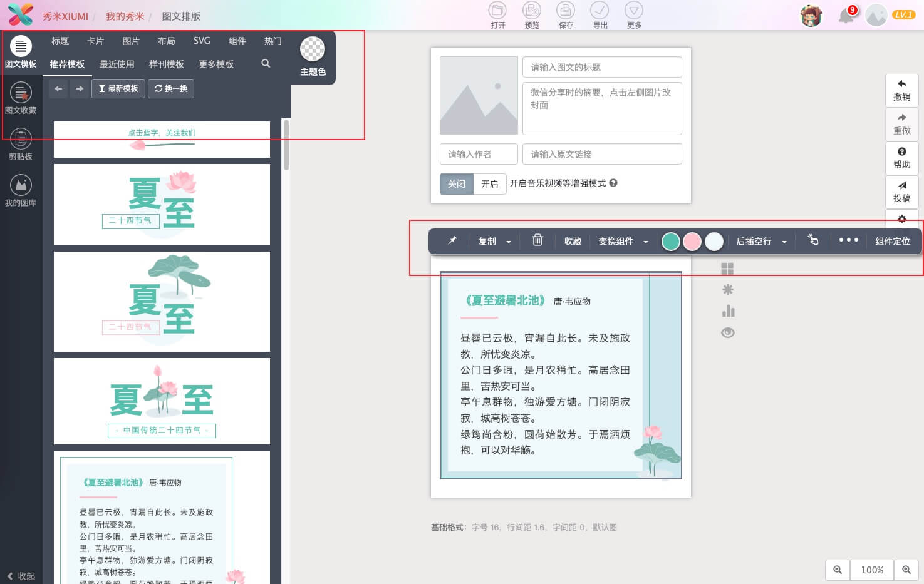
Task: Click the grid layout icon beside editor
Action: click(727, 269)
